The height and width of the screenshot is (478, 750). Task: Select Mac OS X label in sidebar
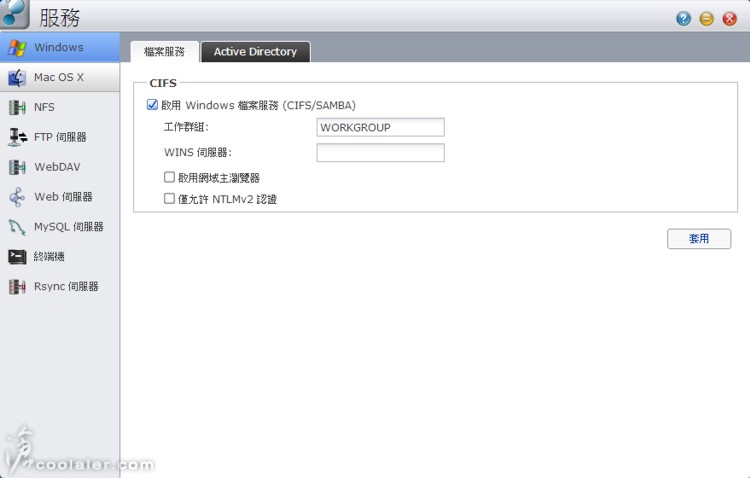(x=59, y=78)
